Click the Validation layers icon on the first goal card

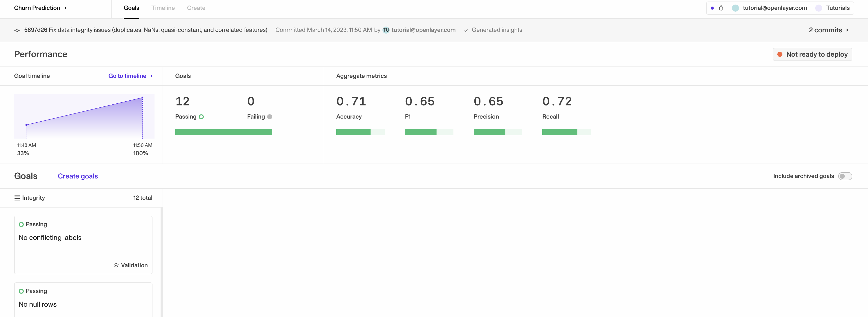click(116, 265)
